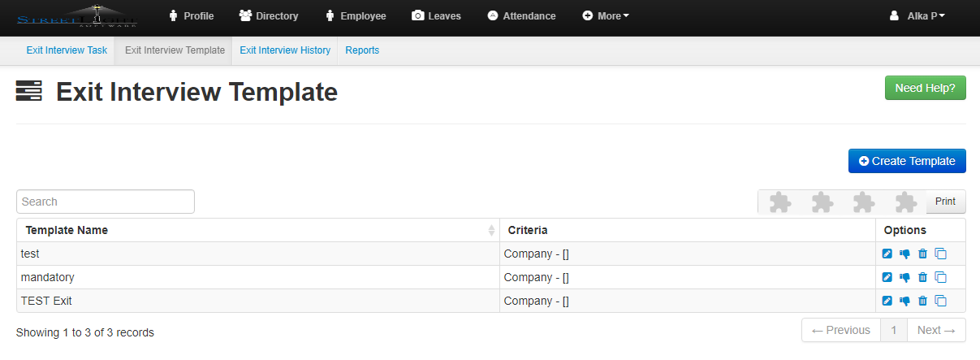Delete the 'mandatory' template via trash icon
Viewport: 980px width, 360px height.
point(922,277)
